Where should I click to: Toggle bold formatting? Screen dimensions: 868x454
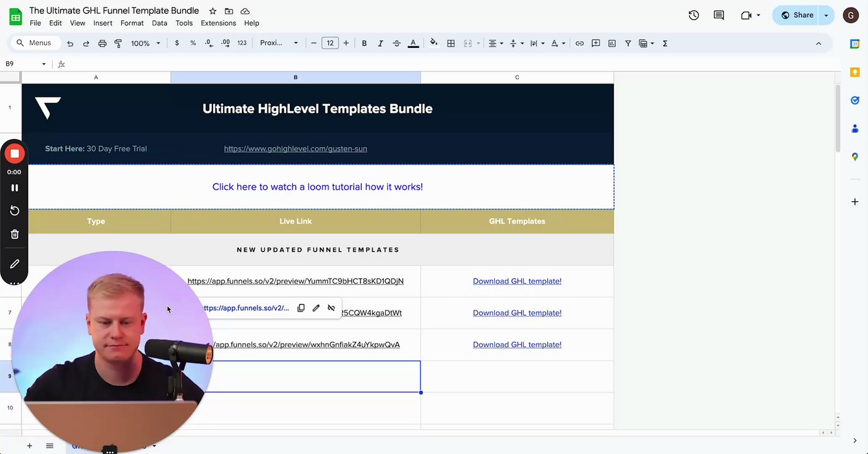[x=364, y=44]
